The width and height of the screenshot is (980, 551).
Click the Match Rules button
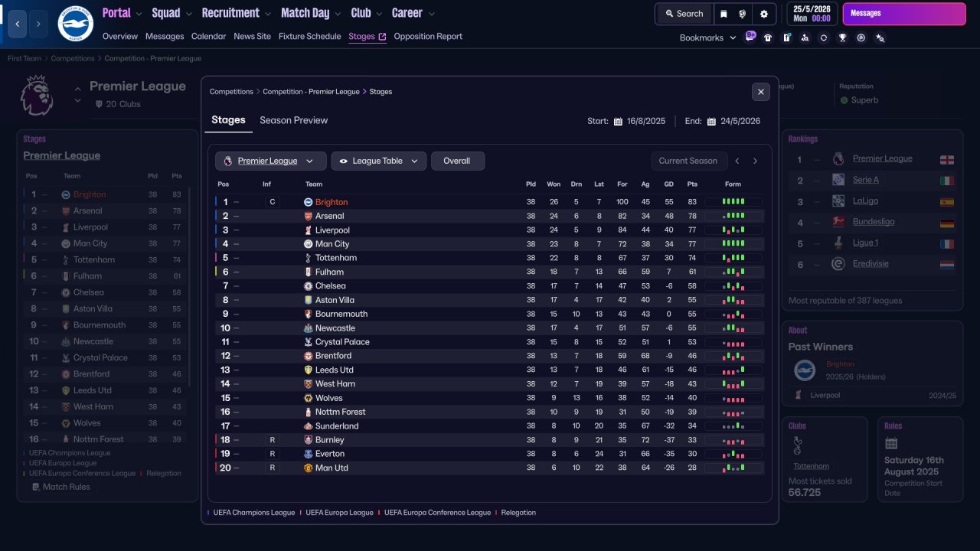(60, 487)
